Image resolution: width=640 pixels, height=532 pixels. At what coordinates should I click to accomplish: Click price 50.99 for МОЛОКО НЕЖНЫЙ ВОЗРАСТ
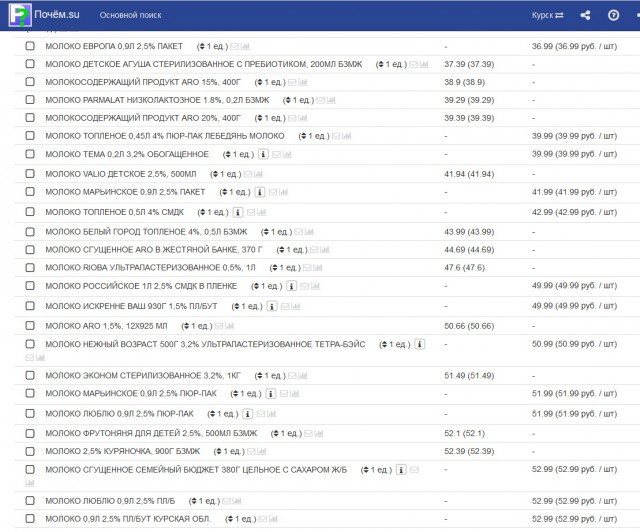[x=574, y=344]
